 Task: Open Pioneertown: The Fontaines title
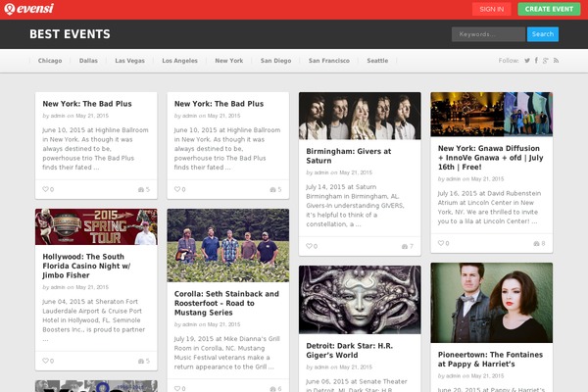click(x=490, y=360)
